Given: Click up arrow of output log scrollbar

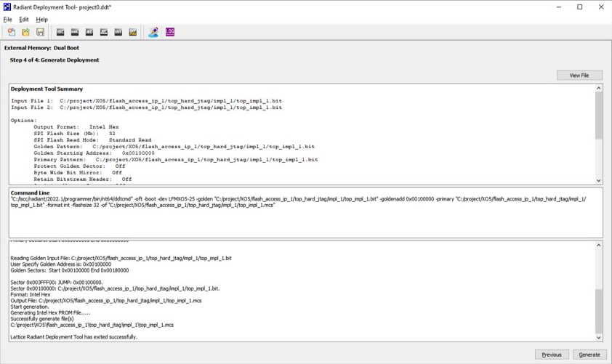Looking at the screenshot, I should 599,245.
